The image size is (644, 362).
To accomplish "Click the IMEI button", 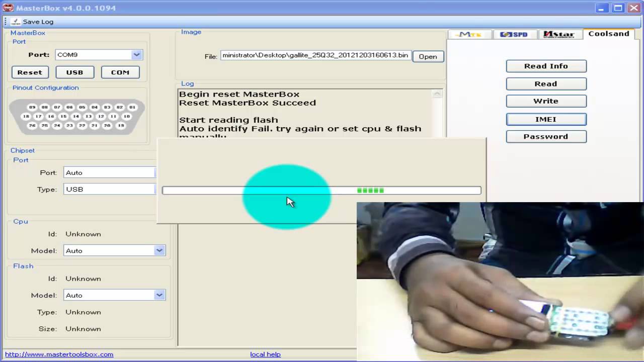I will (x=546, y=119).
